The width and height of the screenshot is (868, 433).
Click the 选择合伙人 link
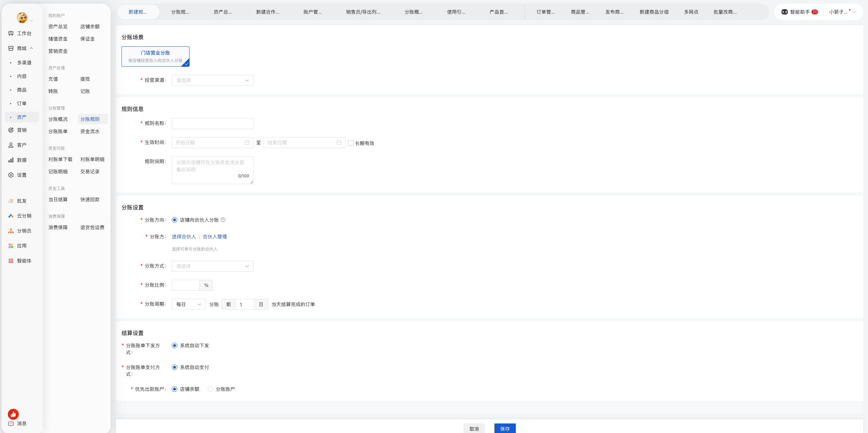tap(184, 237)
